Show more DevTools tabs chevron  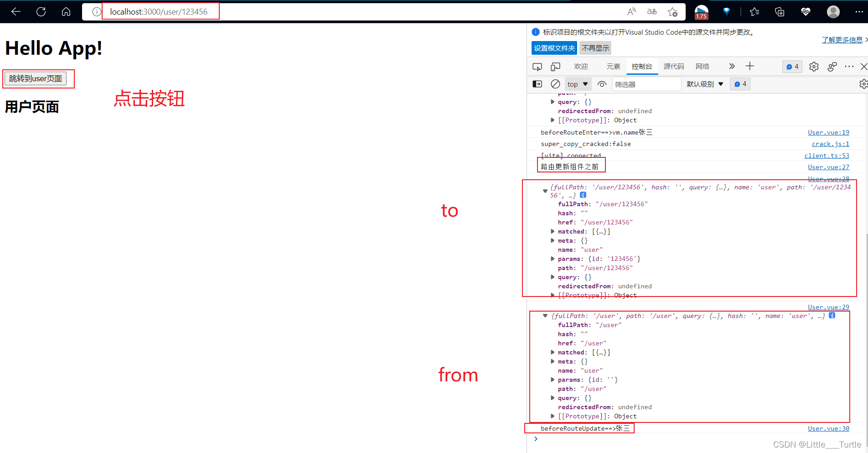(x=732, y=66)
